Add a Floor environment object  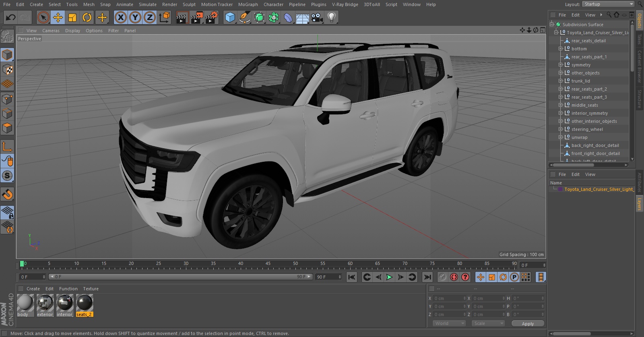click(x=303, y=17)
